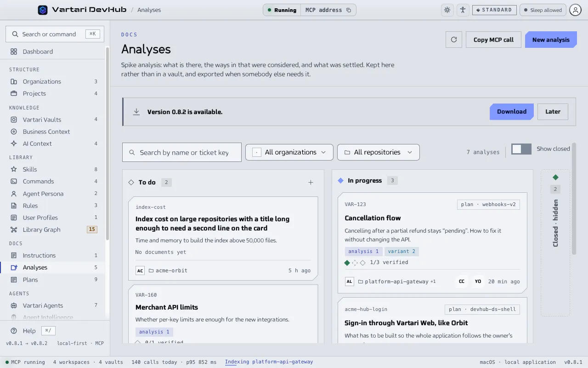
Task: Open Plans in the Docs section
Action: (53, 280)
